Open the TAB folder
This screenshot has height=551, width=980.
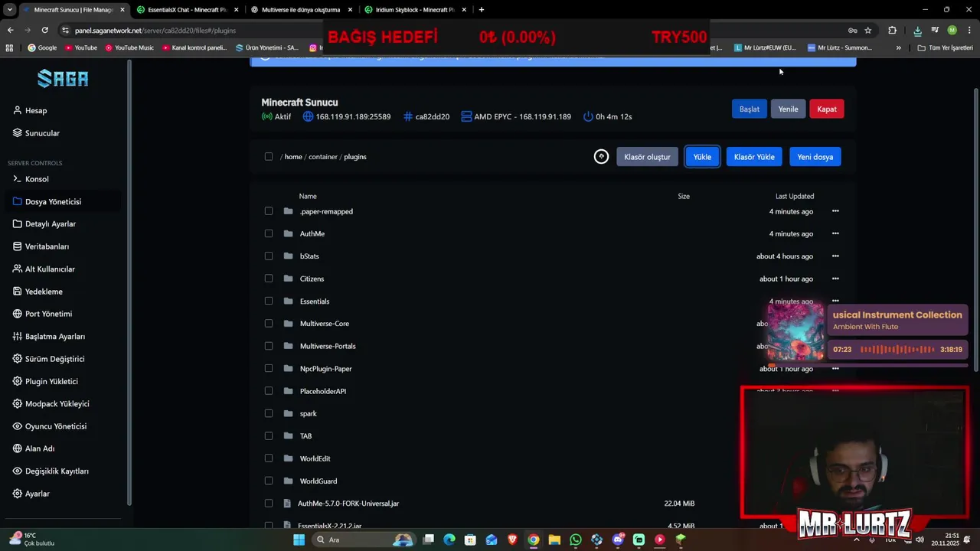305,436
